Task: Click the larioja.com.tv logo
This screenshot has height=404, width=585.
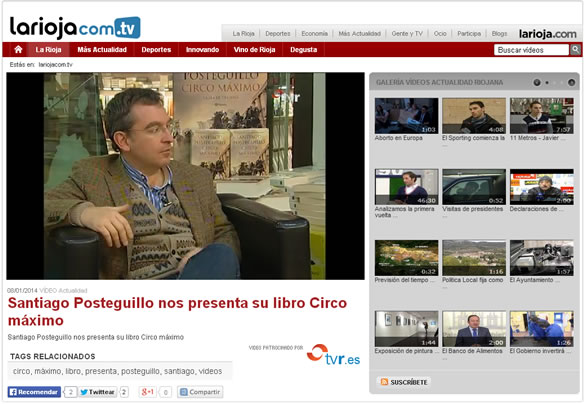Action: click(75, 27)
